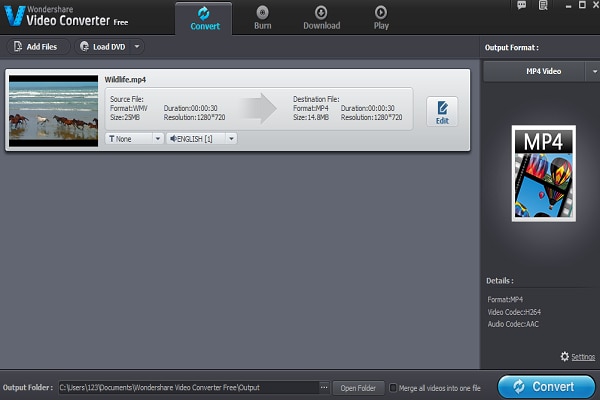Click Load DVD button
600x400 pixels.
coord(103,47)
